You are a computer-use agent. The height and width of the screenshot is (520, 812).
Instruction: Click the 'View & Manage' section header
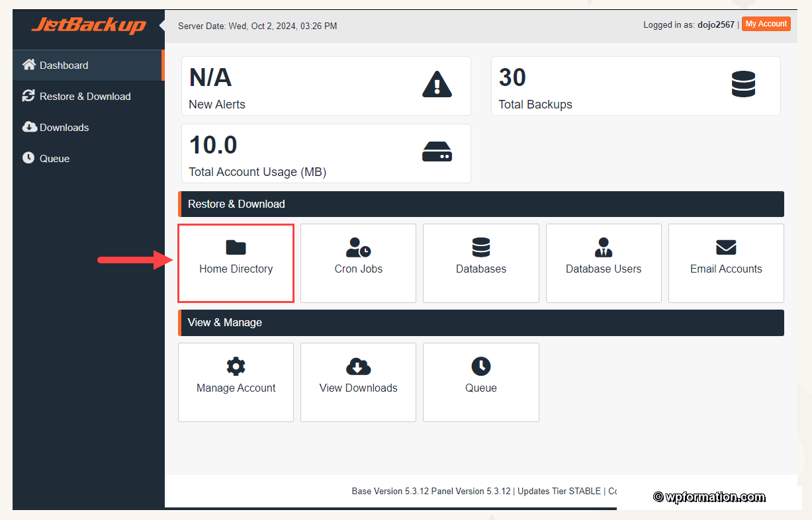click(x=481, y=323)
